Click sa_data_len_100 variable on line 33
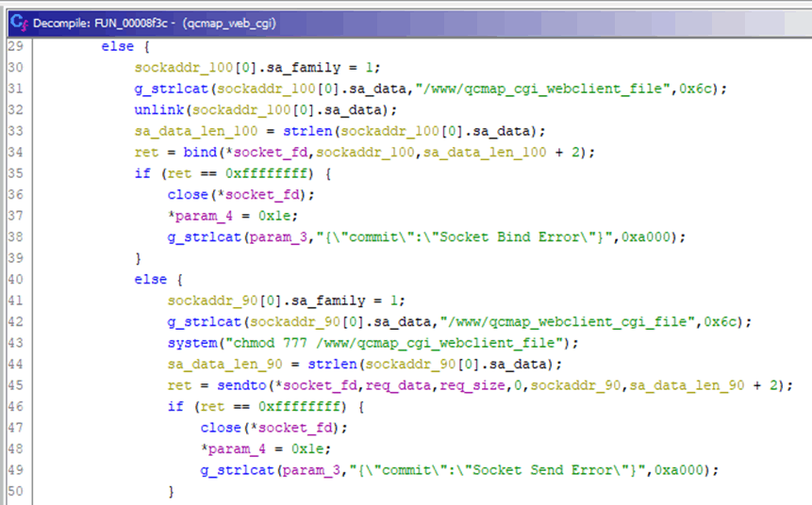 click(x=196, y=131)
